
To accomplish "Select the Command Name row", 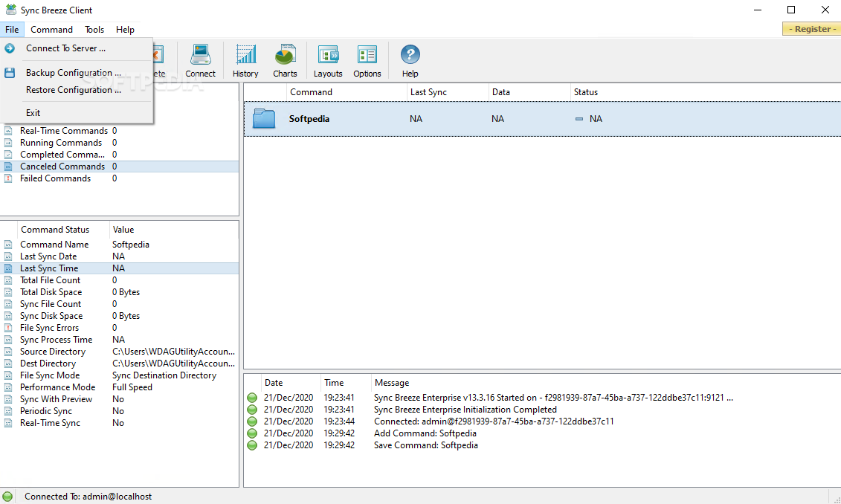I will pyautogui.click(x=120, y=245).
